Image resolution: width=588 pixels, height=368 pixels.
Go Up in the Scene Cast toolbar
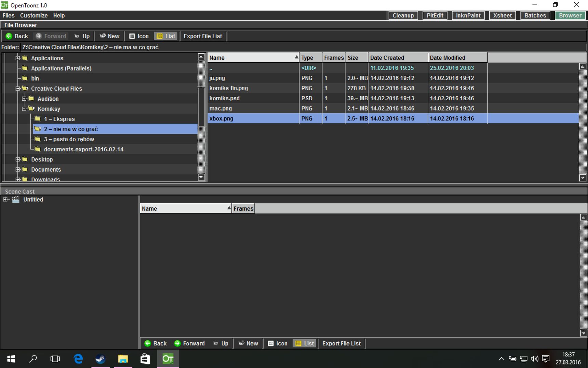tap(221, 343)
